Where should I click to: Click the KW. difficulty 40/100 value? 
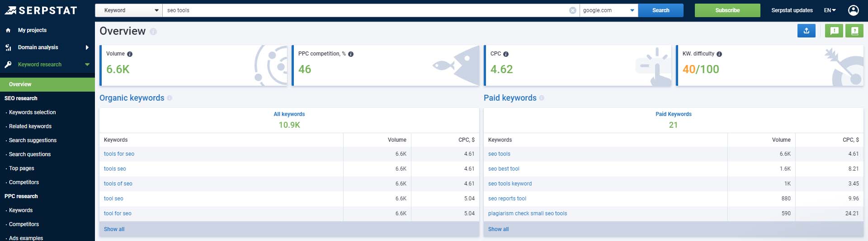pos(701,69)
